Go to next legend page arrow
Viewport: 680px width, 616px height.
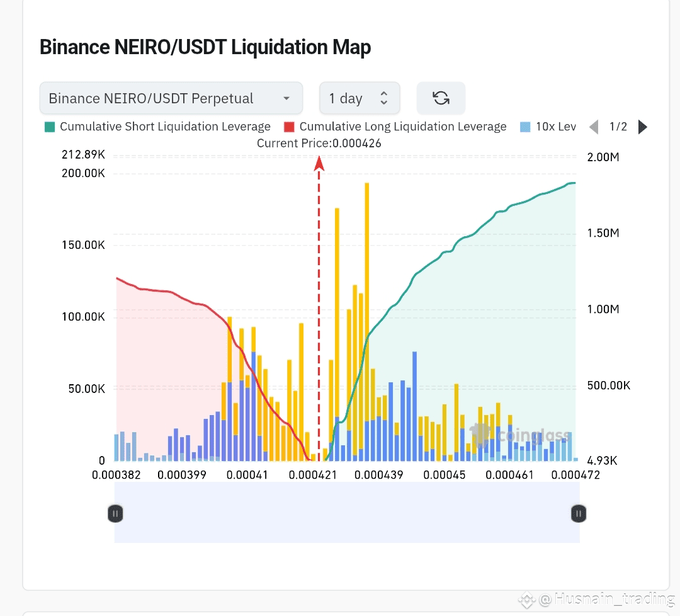643,127
